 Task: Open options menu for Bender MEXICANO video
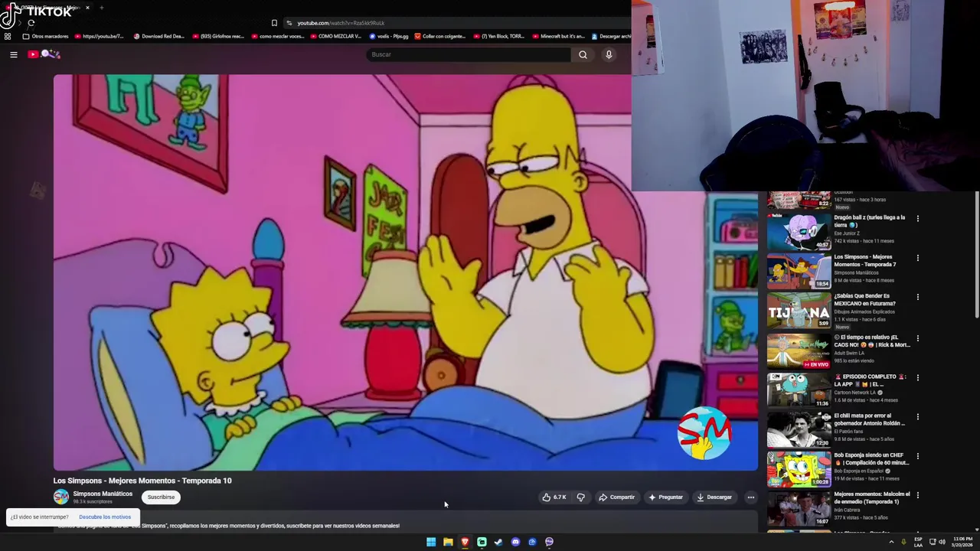click(x=917, y=297)
